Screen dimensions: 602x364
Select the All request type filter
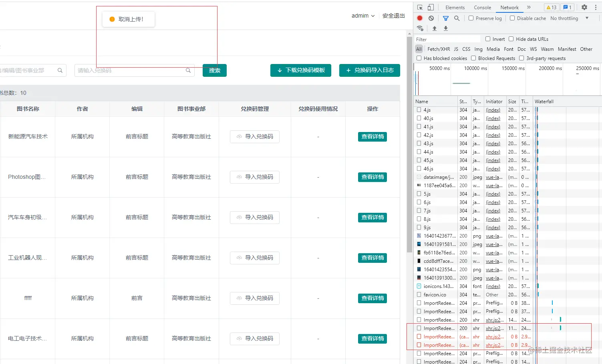[x=419, y=49]
